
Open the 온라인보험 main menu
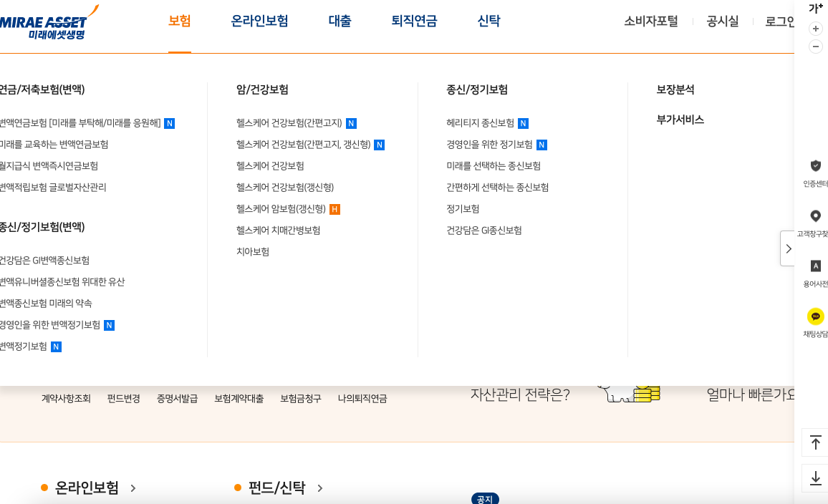pyautogui.click(x=259, y=21)
